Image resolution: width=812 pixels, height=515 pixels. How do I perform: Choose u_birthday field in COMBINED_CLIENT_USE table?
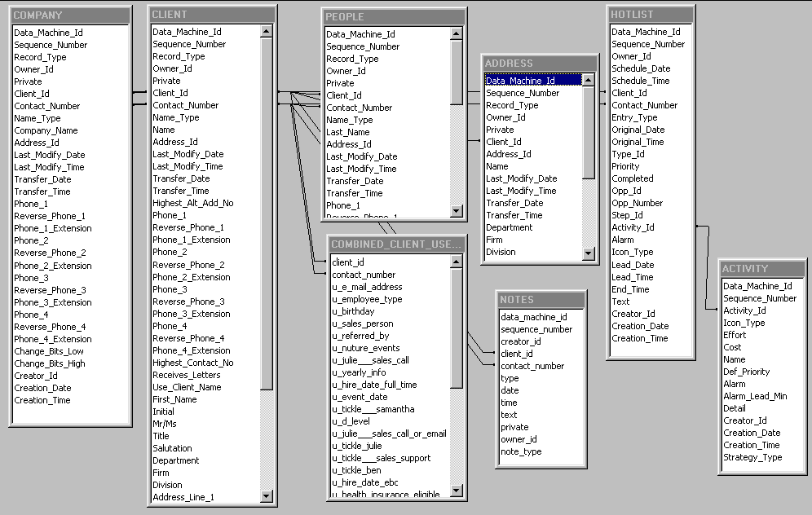coord(353,311)
